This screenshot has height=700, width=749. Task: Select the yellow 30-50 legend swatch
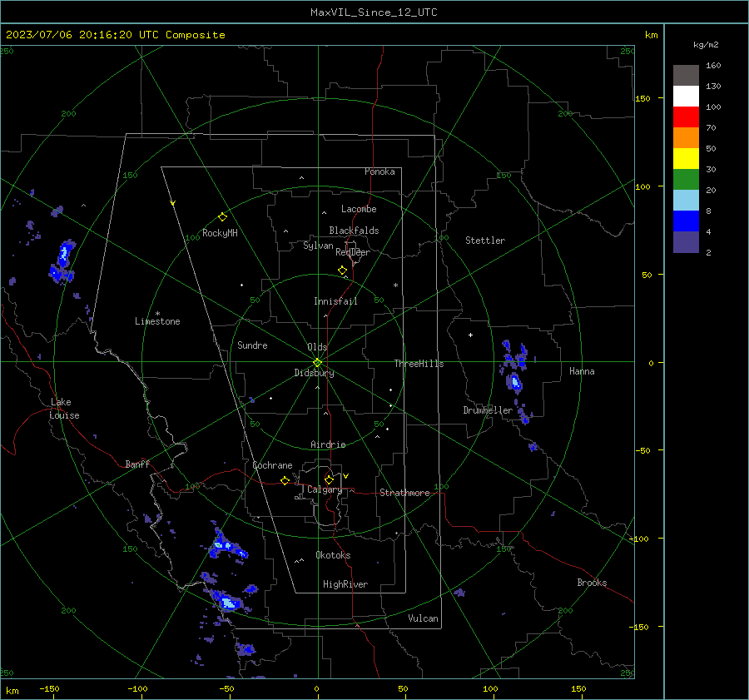point(686,159)
